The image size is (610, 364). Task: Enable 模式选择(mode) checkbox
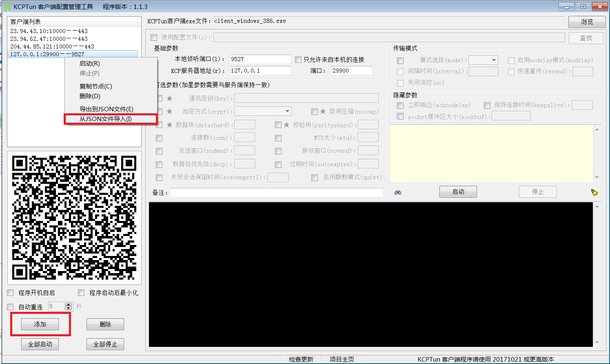click(x=400, y=60)
